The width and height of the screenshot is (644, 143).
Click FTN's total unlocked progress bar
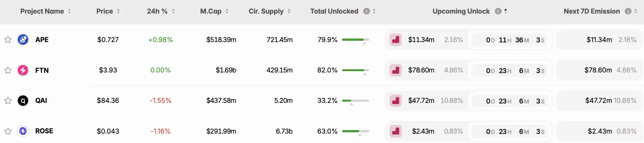(x=355, y=70)
